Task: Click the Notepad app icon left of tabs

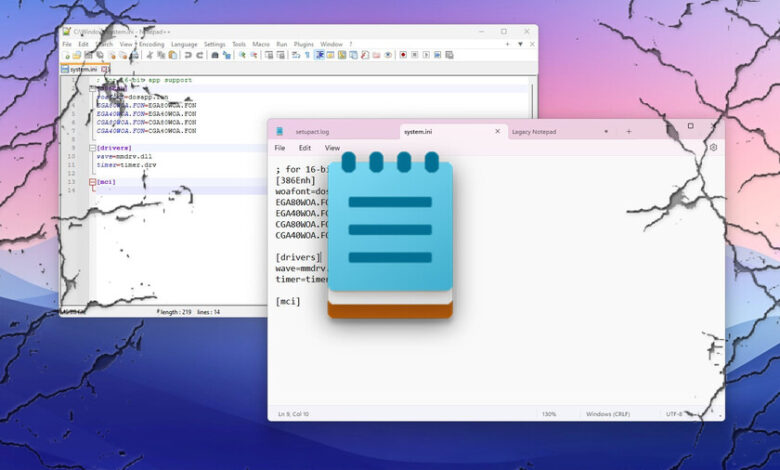Action: coord(280,131)
